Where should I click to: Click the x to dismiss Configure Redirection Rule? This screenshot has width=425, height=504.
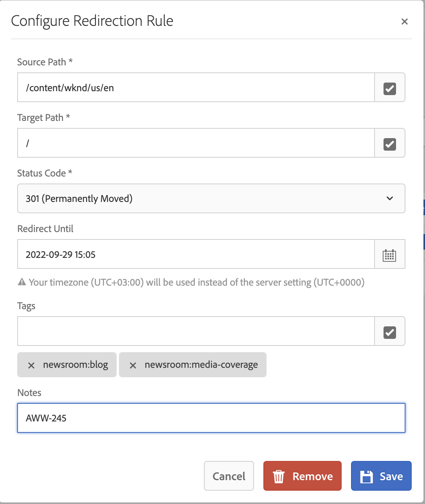pos(404,22)
